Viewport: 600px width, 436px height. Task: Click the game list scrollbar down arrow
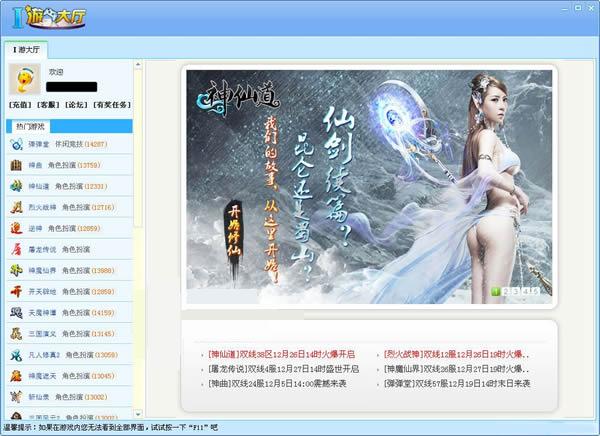pos(138,413)
